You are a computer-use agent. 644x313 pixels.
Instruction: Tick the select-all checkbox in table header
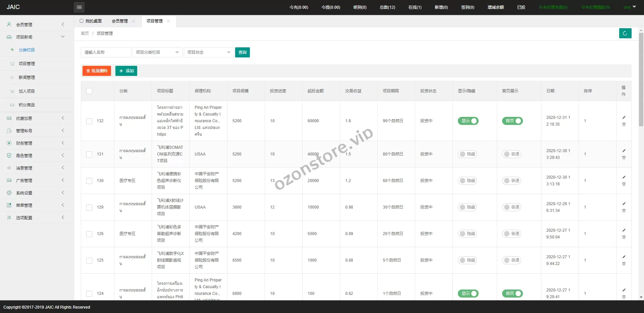coord(89,91)
